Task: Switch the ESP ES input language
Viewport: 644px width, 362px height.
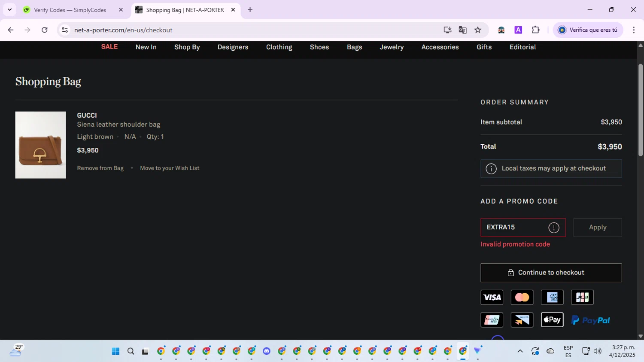Action: pyautogui.click(x=568, y=351)
